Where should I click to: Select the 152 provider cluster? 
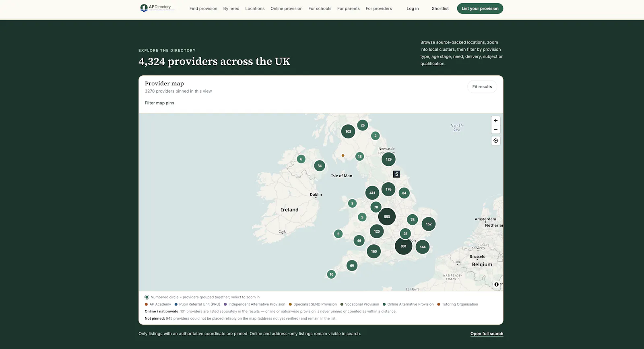(x=429, y=224)
